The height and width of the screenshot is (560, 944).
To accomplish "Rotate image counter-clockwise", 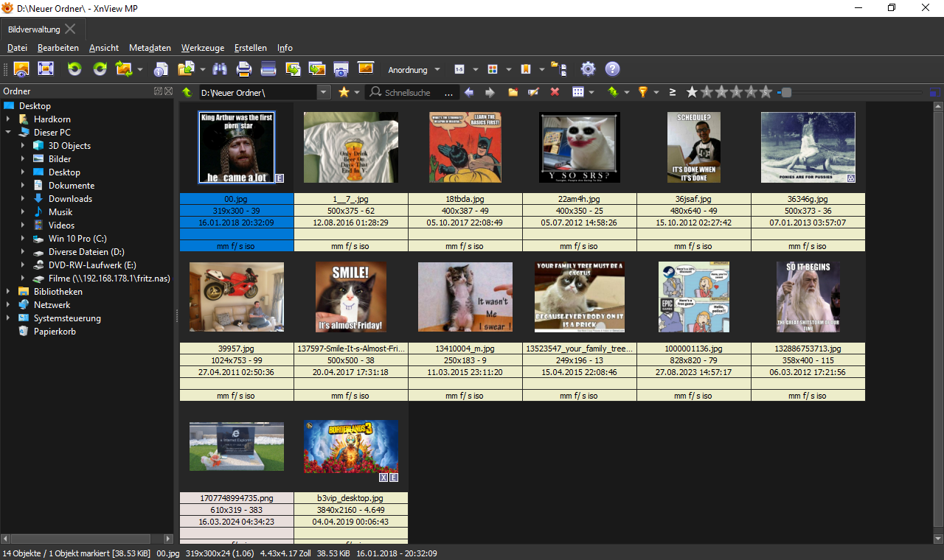I will (x=74, y=69).
